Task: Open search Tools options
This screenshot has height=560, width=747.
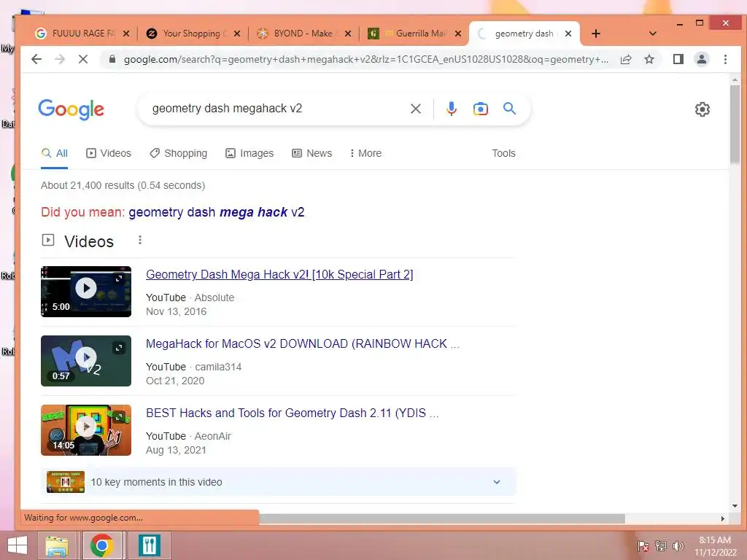Action: pos(503,153)
